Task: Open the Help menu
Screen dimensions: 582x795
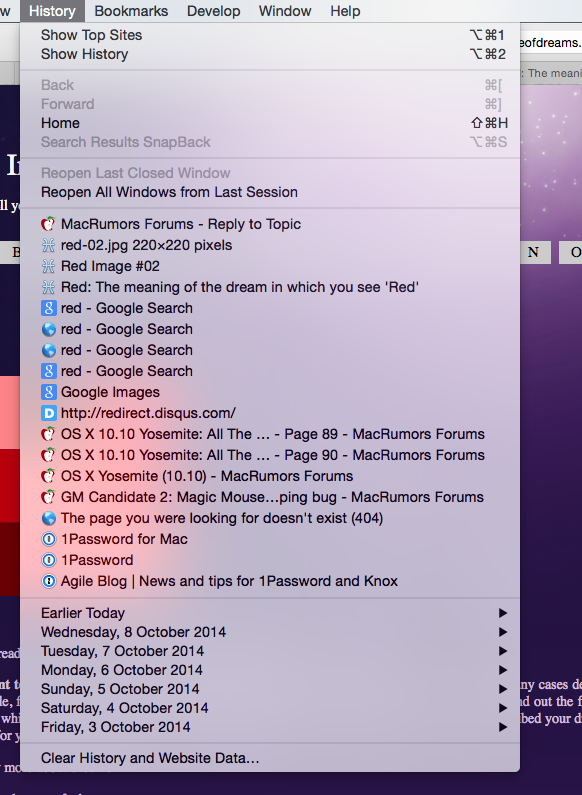Action: coord(345,11)
